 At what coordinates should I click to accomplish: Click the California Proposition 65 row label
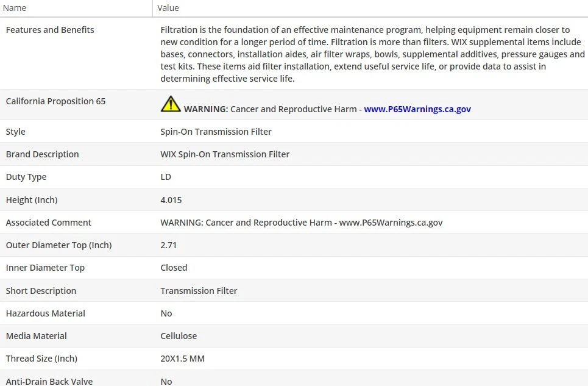click(x=55, y=101)
